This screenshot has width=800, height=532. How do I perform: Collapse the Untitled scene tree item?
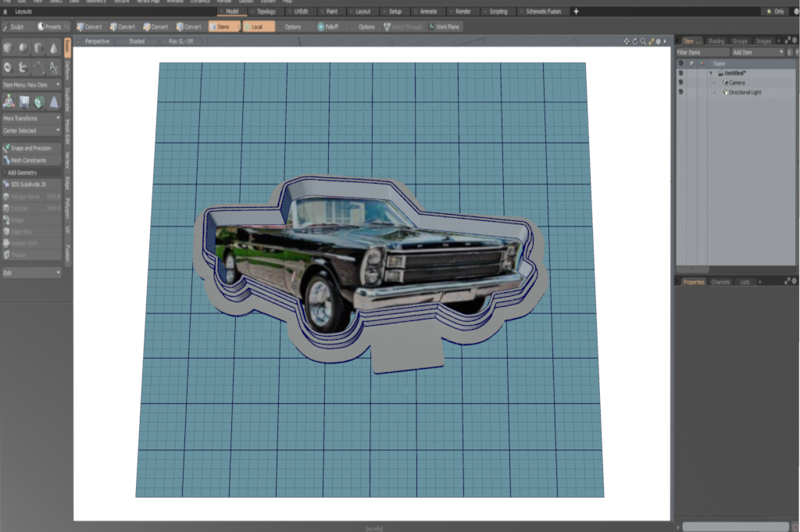tap(711, 73)
